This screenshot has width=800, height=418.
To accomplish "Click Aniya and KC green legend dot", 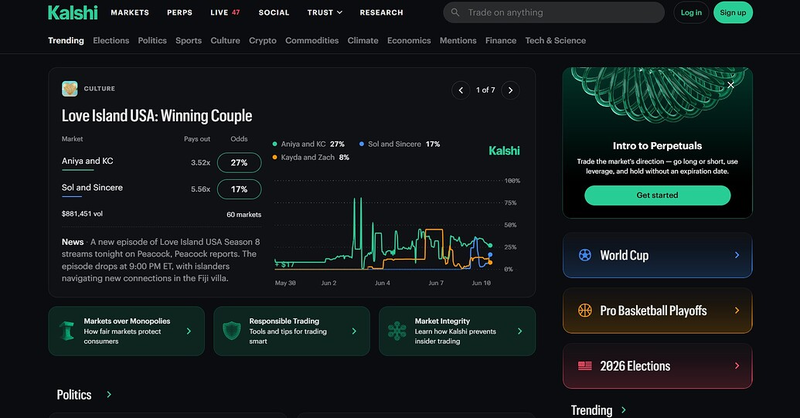I will 275,144.
